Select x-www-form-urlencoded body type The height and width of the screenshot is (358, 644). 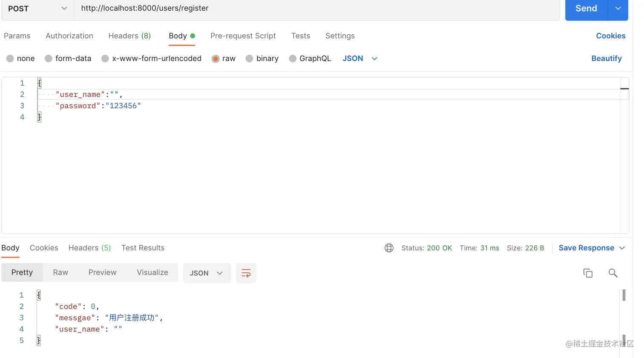pos(105,59)
